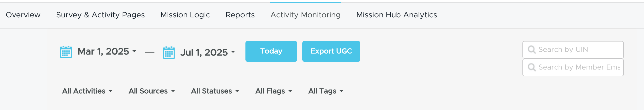The width and height of the screenshot is (644, 110).
Task: Click the Export UGC button
Action: tap(331, 51)
